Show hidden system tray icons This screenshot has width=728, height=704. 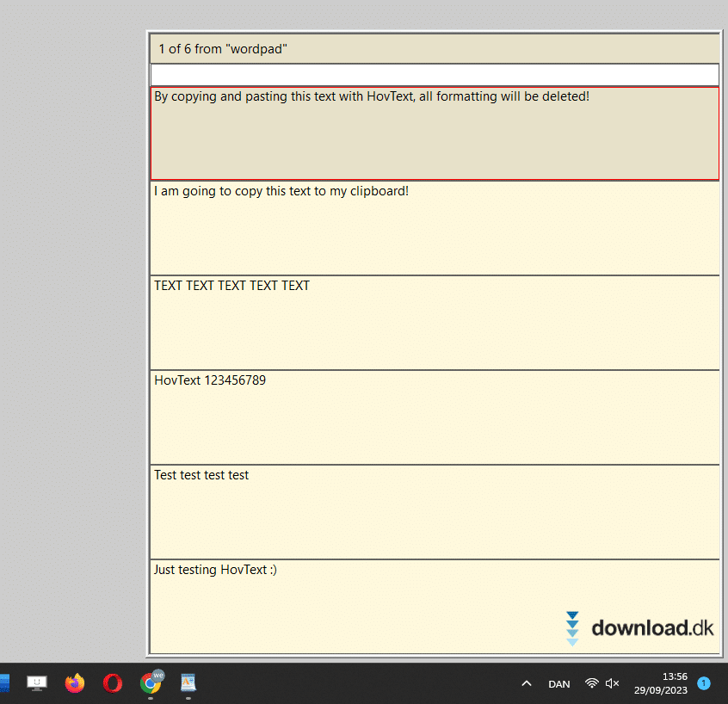527,683
